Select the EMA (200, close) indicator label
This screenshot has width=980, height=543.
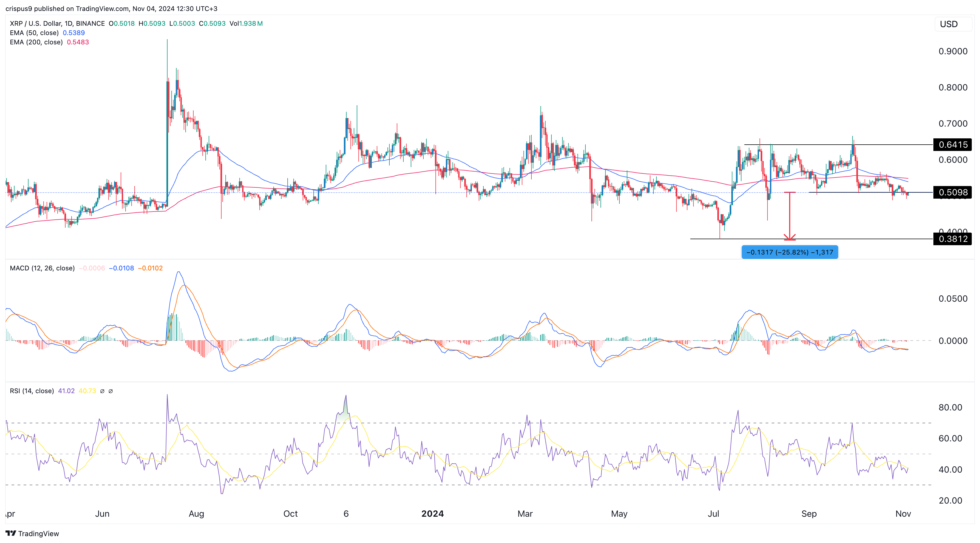(x=36, y=42)
